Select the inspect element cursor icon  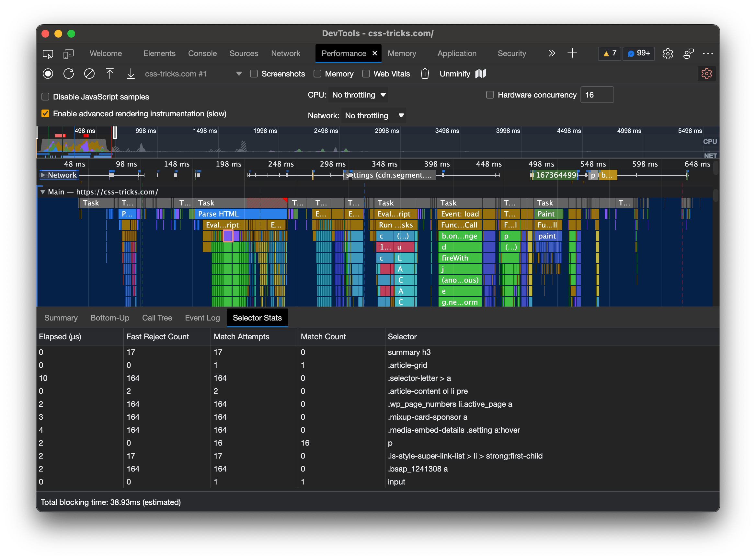48,53
